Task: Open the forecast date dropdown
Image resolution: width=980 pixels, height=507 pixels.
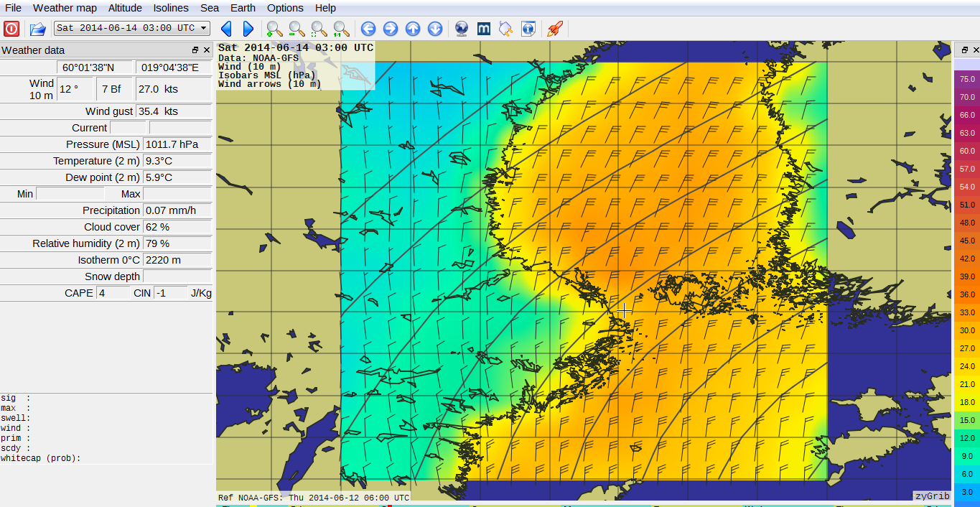Action: pos(132,28)
